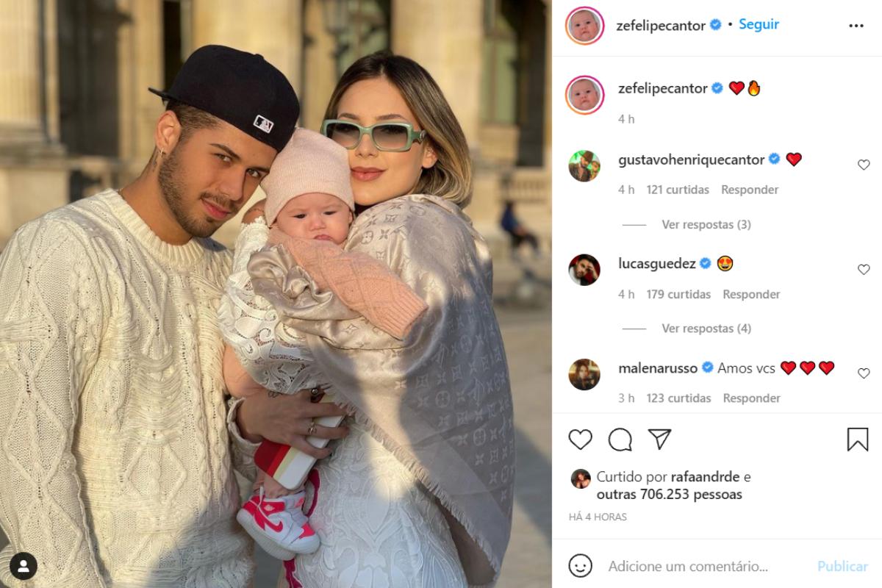This screenshot has height=588, width=882.
Task: Follow zefelipecantor with Seguir
Action: click(x=759, y=24)
